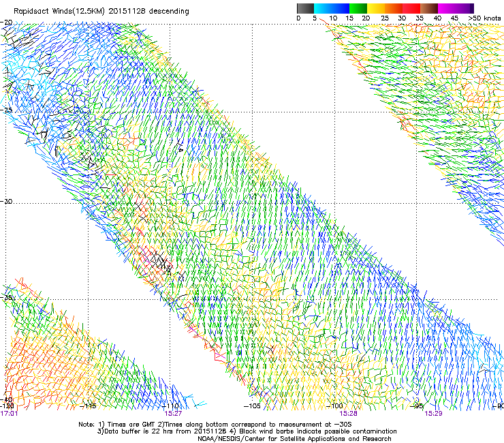The height and width of the screenshot is (443, 504).
Task: Click the green 15–20 knots legend segment
Action: 358,8
